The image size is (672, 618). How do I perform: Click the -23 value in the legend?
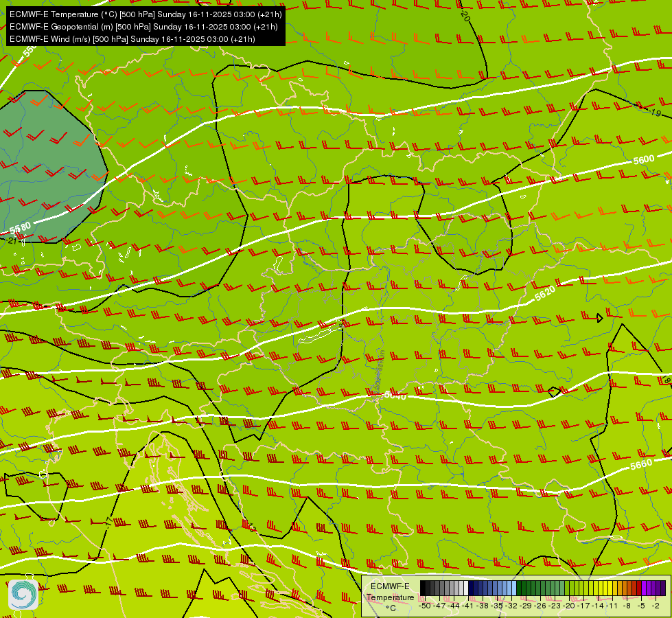point(555,606)
